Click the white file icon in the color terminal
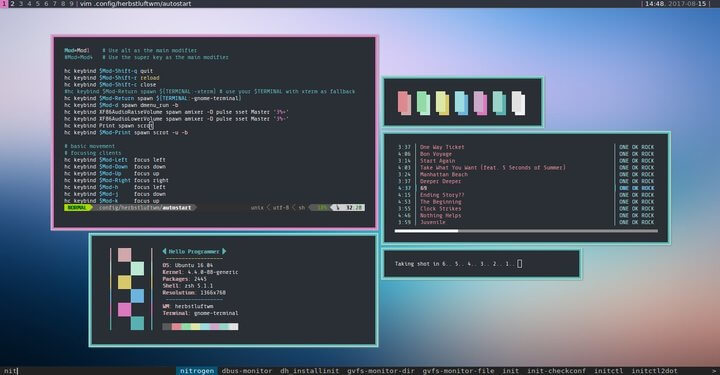Image resolution: width=720 pixels, height=375 pixels. [518, 103]
